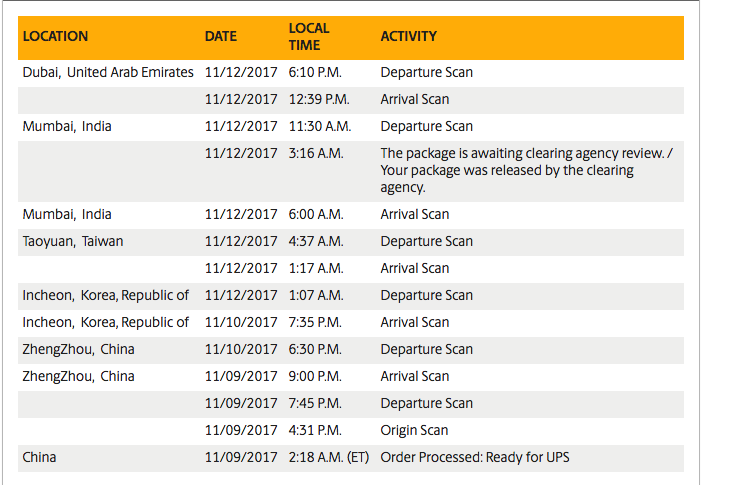Click the 6:10 P.M. Departure Scan entry
Screen dimensions: 730x485
coord(351,73)
